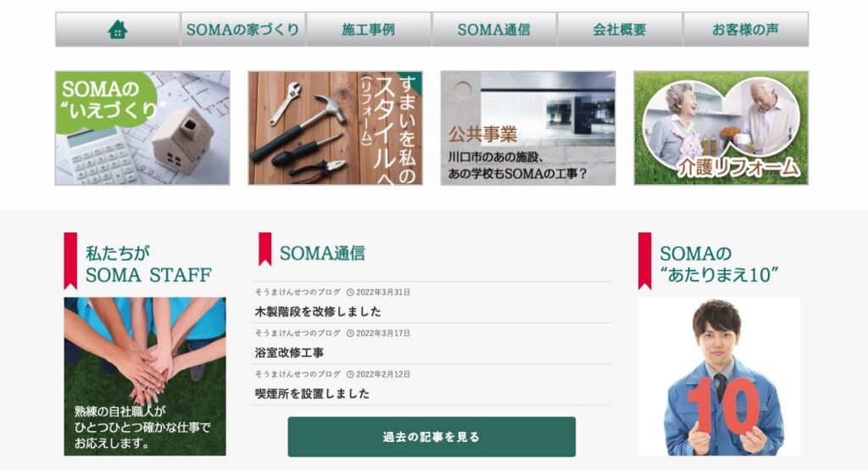Open the 公共事業 banner

tap(528, 128)
